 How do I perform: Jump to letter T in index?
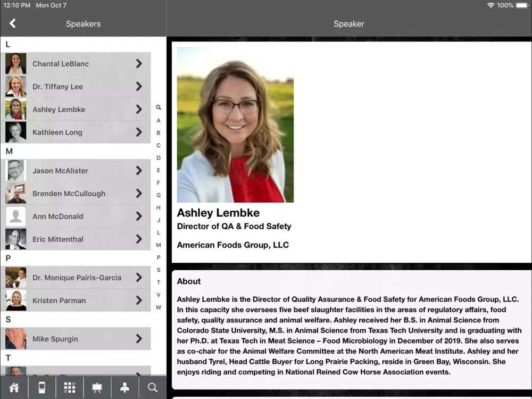(x=159, y=282)
